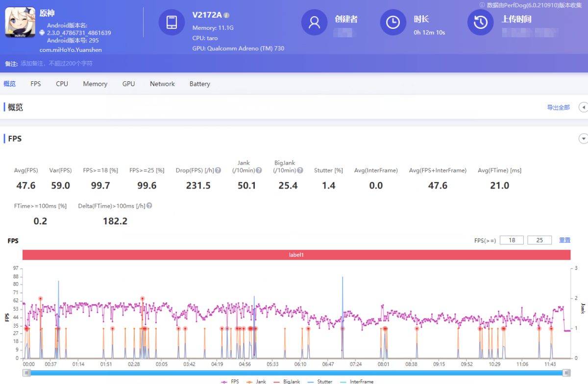This screenshot has width=588, height=384.
Task: Click the Genshin Impact app icon
Action: 20,22
